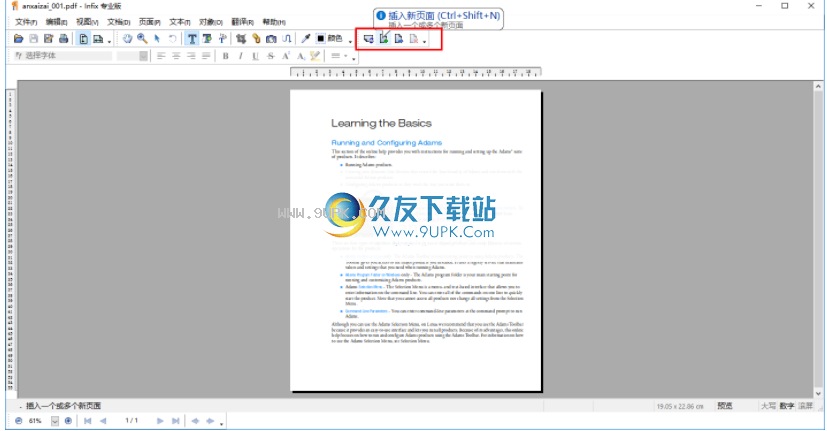Click the Undo rotate arrow icon
Image resolution: width=827 pixels, height=431 pixels.
(172, 39)
